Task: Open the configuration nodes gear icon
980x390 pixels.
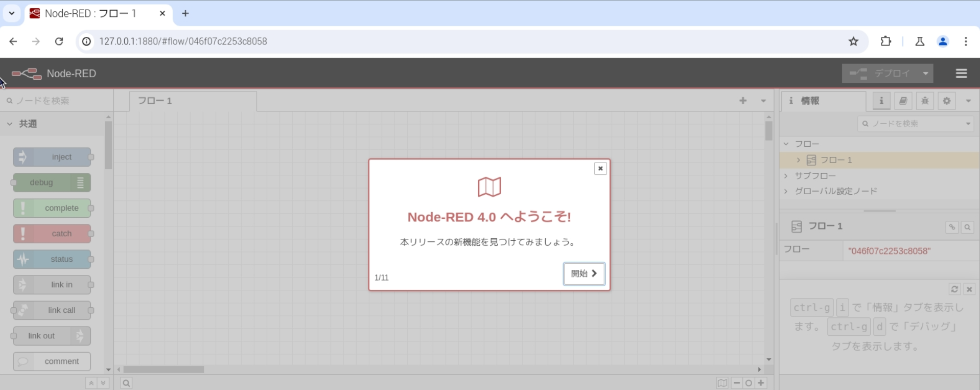Action: [x=947, y=101]
